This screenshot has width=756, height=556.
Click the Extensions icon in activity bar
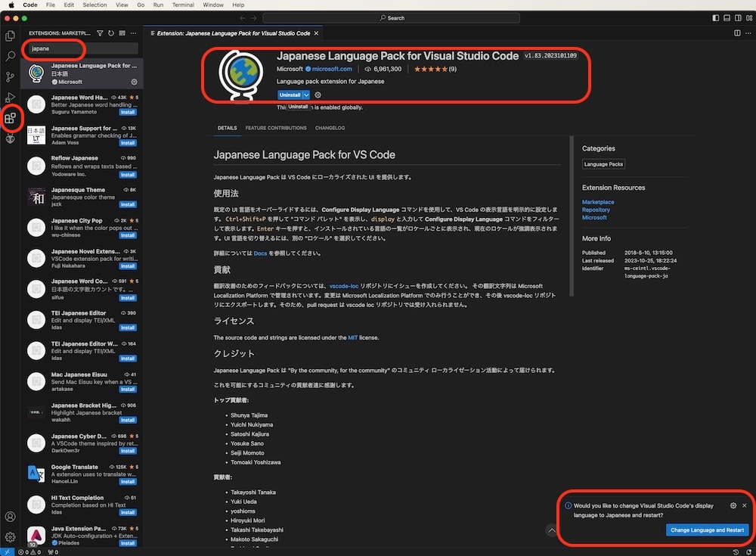11,118
